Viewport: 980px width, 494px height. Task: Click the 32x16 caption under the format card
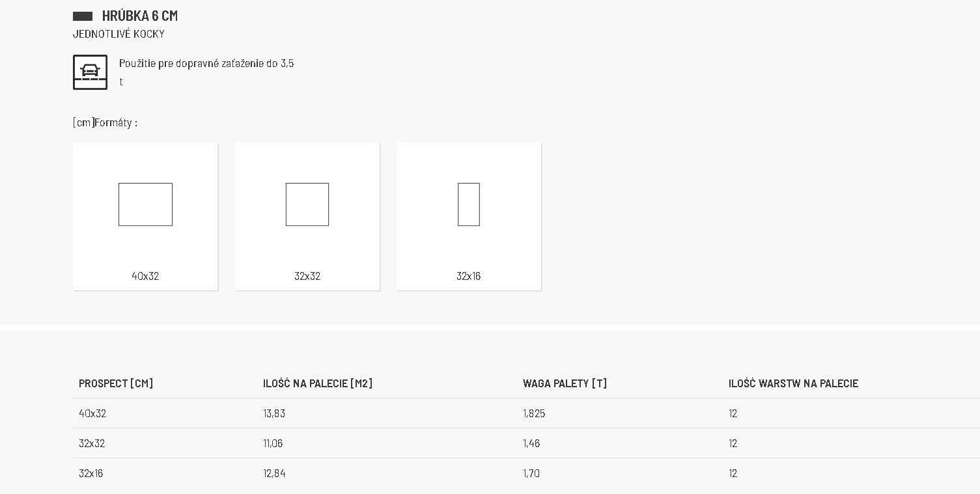(469, 276)
